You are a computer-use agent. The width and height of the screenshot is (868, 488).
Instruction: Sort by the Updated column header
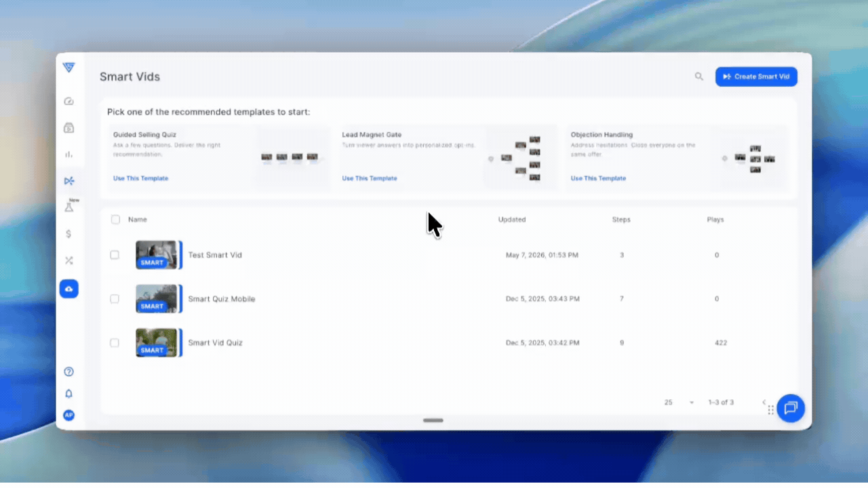click(512, 220)
